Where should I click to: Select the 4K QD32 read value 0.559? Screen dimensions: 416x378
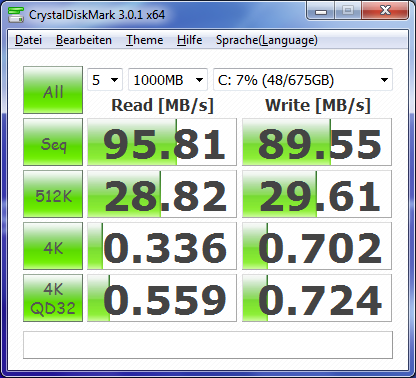coord(162,298)
